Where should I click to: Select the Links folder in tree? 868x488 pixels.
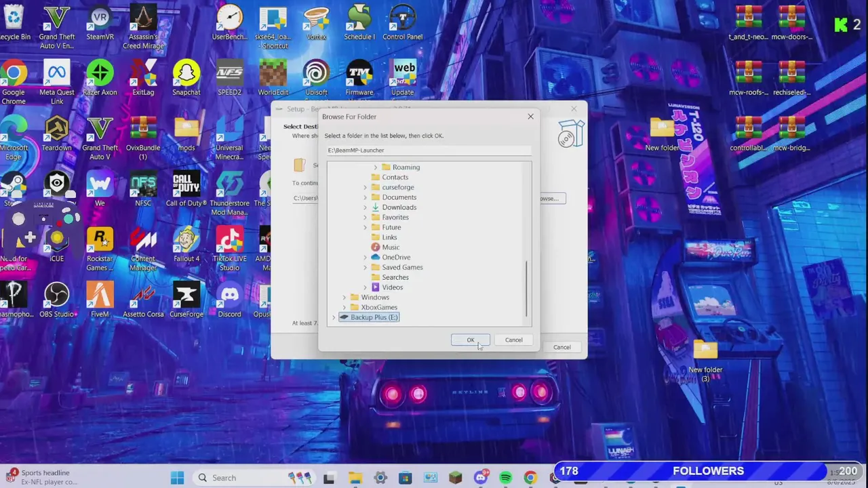tap(389, 237)
